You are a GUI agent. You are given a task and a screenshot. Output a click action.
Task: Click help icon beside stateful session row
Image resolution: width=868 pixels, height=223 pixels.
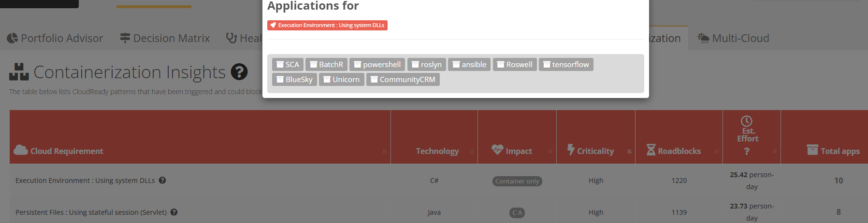point(174,212)
